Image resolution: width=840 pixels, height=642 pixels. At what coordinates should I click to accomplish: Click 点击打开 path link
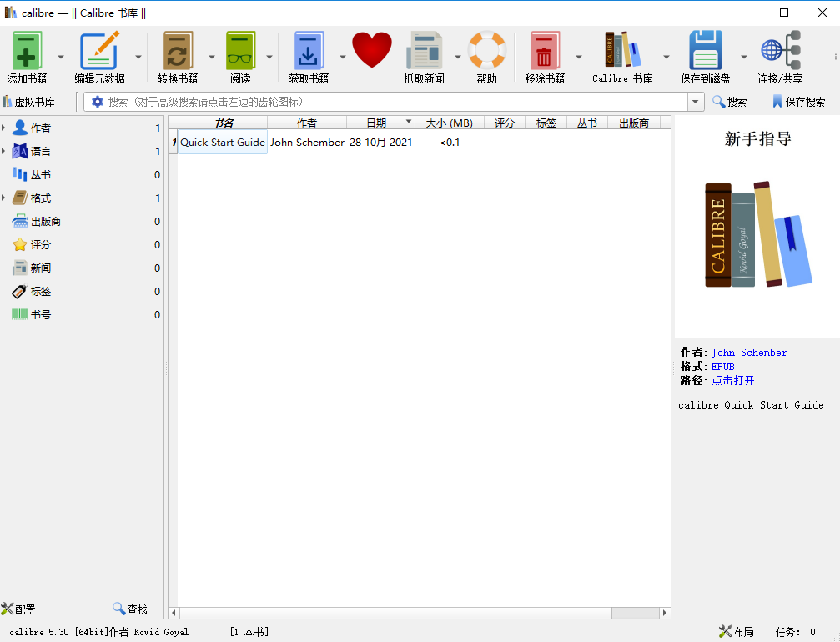[733, 380]
